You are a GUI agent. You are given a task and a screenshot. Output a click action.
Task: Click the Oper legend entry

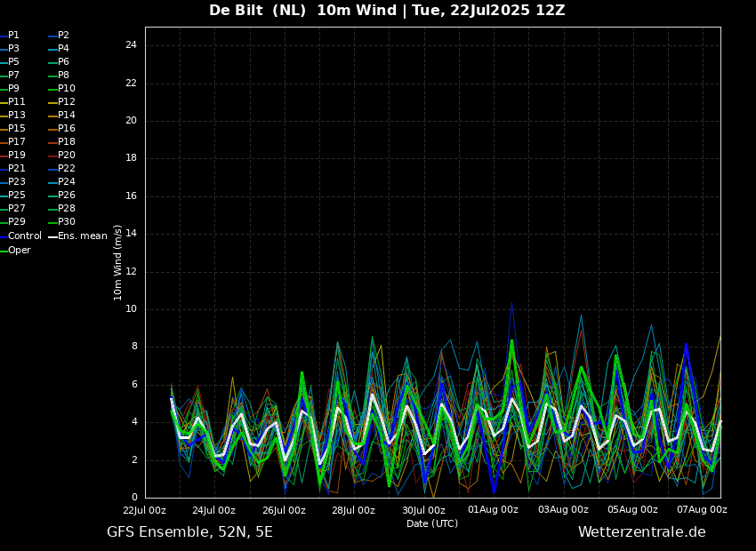point(16,250)
